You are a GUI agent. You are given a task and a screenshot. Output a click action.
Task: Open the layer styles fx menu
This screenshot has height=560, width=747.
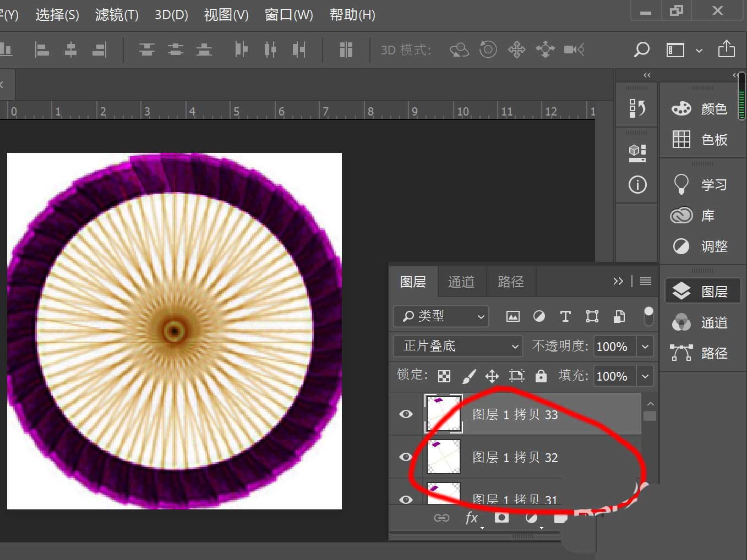click(x=471, y=518)
